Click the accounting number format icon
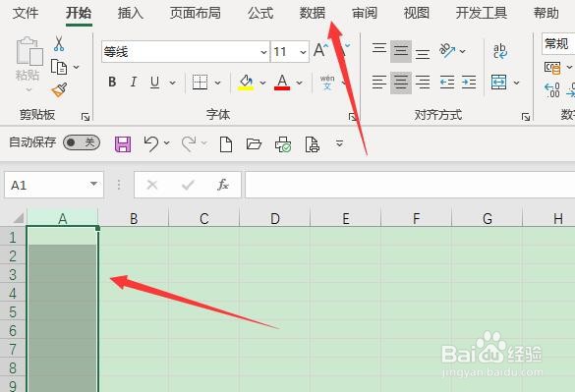The image size is (575, 392). (552, 68)
